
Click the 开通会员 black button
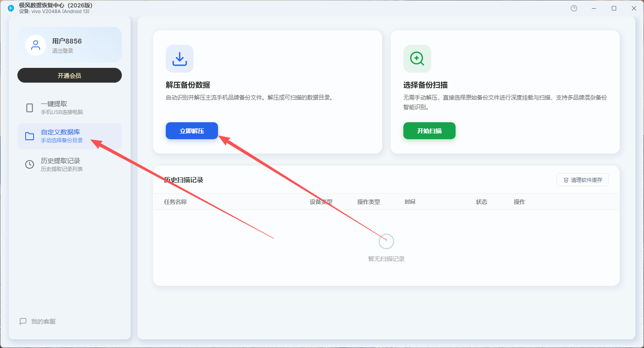[70, 75]
